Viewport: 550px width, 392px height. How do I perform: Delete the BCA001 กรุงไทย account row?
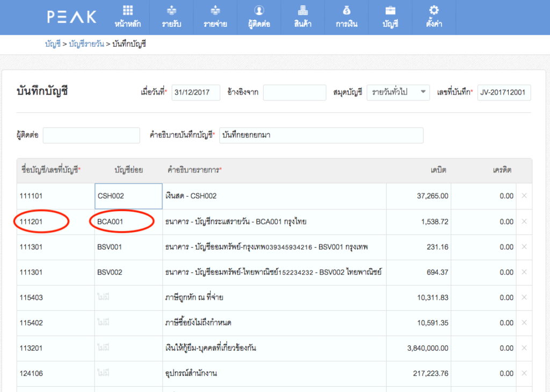click(524, 221)
